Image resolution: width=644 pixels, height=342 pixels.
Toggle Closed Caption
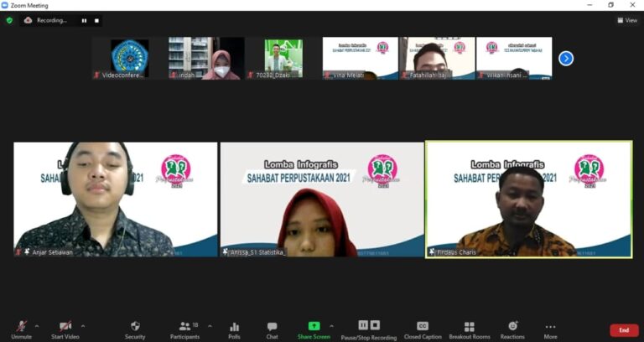click(x=423, y=329)
